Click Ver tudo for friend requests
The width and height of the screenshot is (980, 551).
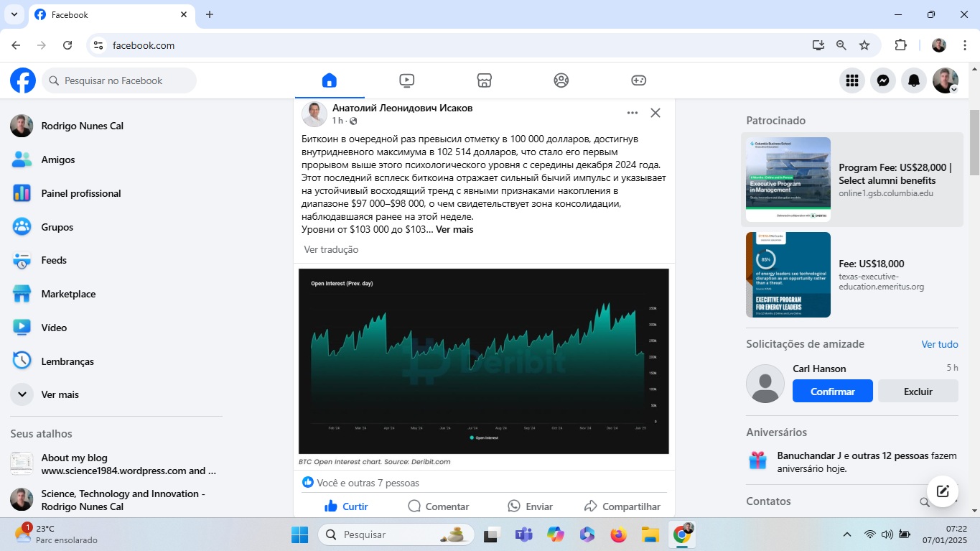940,344
